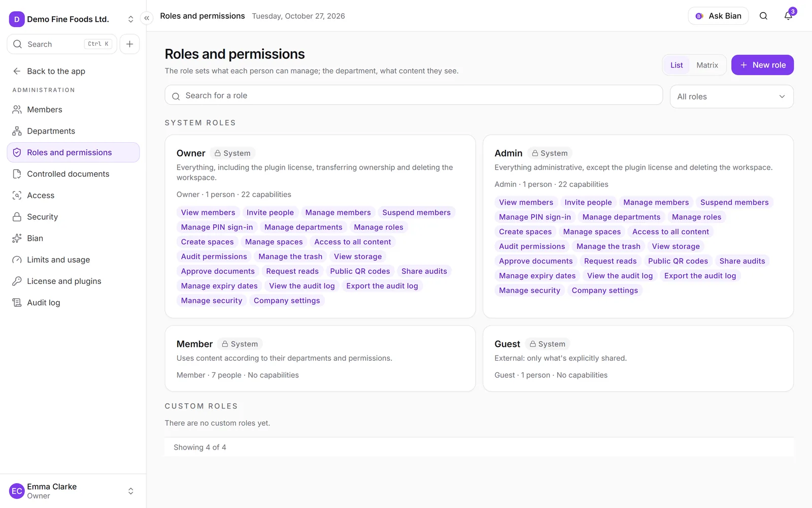Screen dimensions: 812x508
Task: Click the Limits and usage gauge icon
Action: tap(17, 260)
